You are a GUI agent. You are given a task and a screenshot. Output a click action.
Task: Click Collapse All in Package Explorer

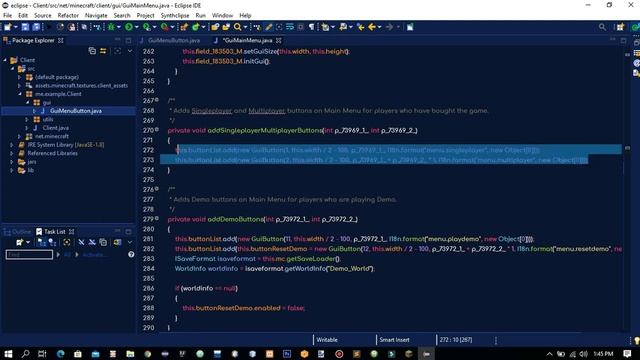(92, 51)
